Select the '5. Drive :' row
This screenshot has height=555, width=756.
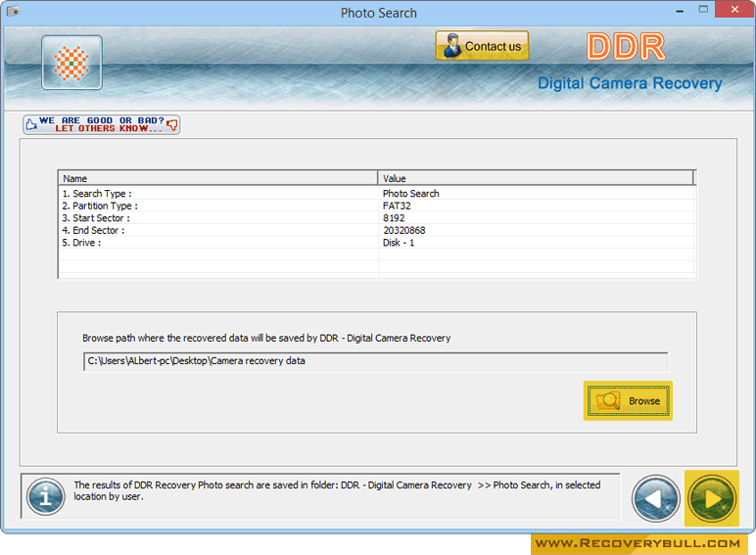coord(377,243)
